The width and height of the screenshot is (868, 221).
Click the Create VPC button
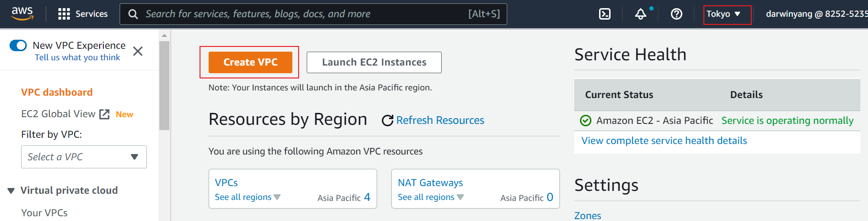coord(250,62)
